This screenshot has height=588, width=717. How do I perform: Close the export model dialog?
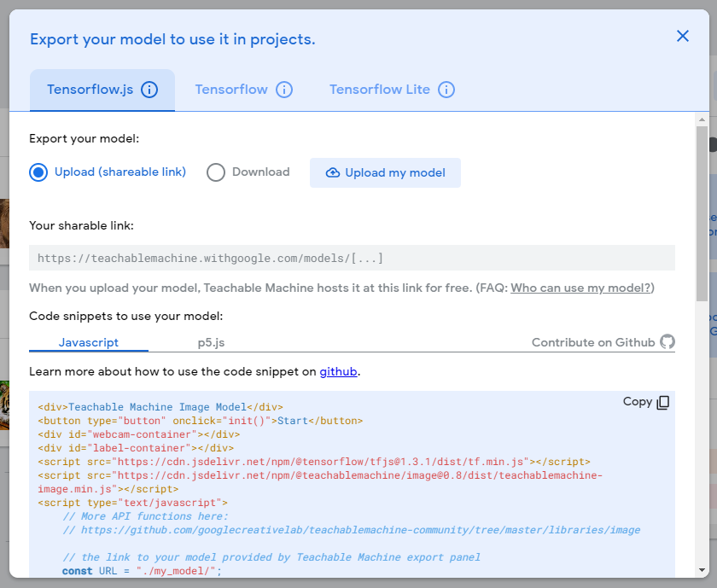tap(682, 36)
